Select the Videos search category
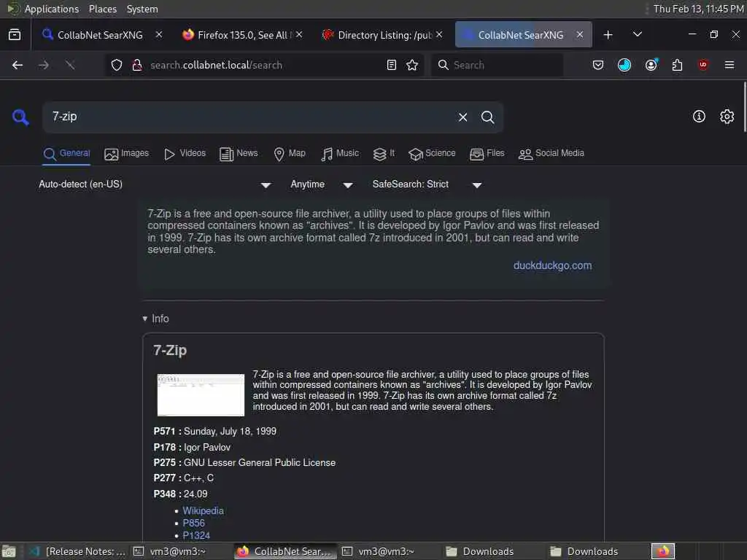Screen dimensions: 747x560 click(185, 153)
